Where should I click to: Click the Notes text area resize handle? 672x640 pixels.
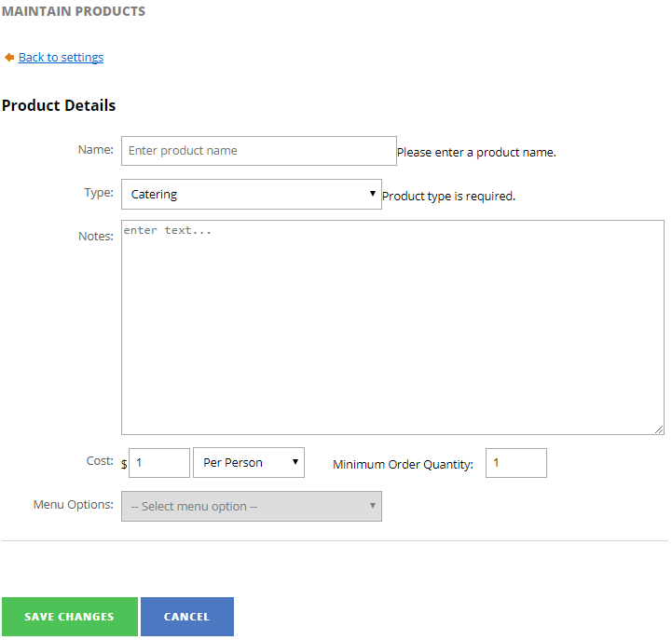point(659,429)
